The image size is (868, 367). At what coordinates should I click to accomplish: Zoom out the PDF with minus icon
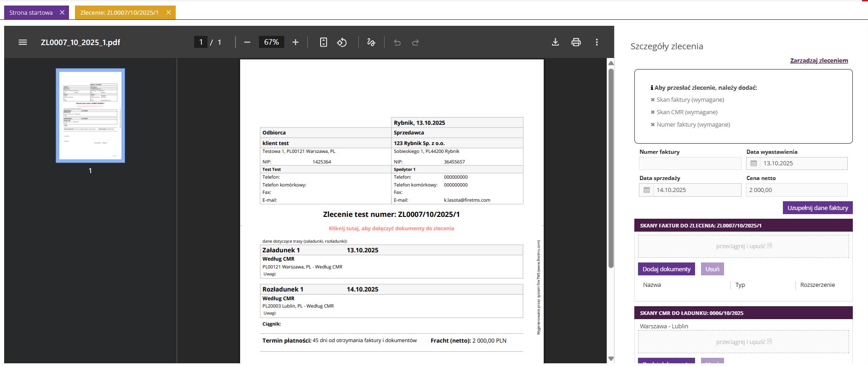[247, 42]
